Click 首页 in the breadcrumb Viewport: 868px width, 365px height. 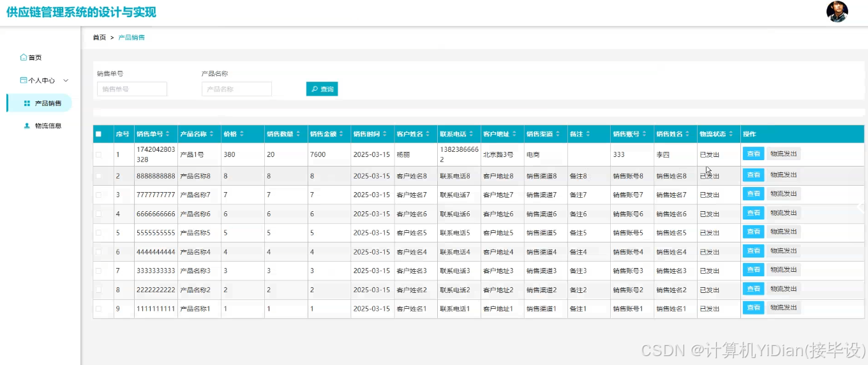tap(99, 38)
